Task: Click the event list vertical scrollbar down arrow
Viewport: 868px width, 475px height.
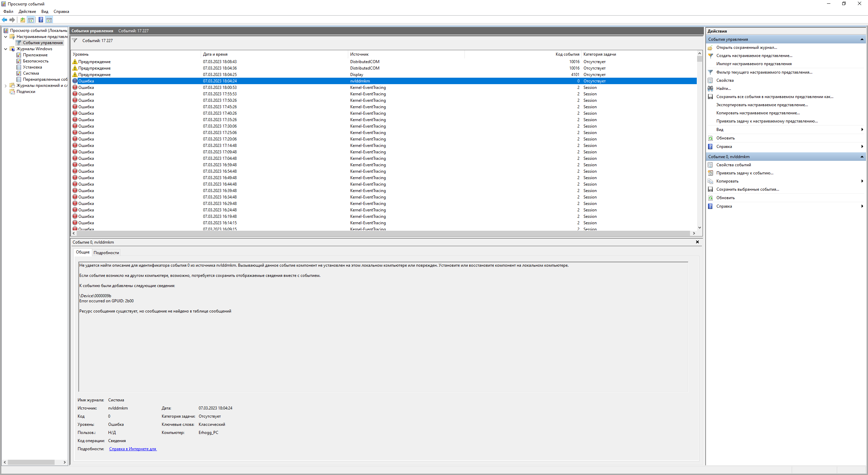Action: pos(699,228)
